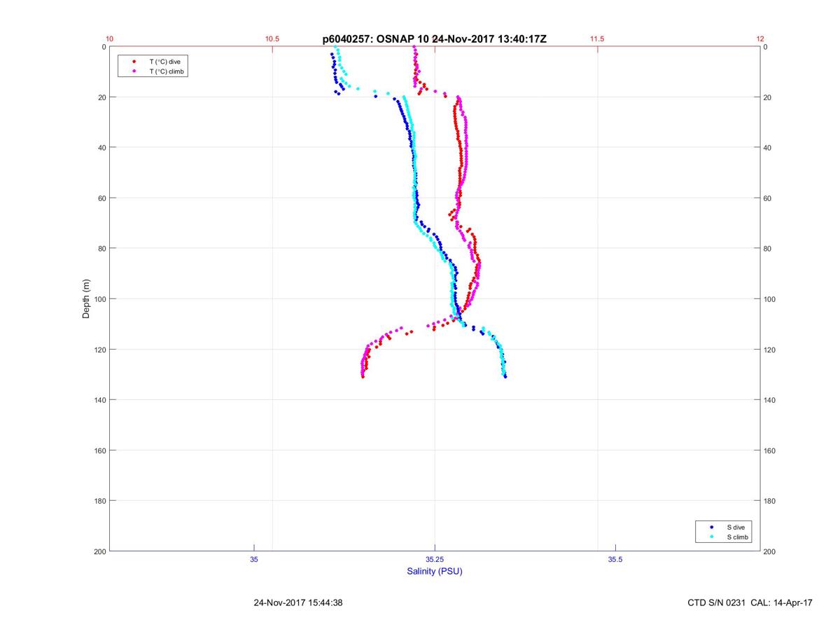Click the 10 temperature tick label at top-left
The height and width of the screenshot is (620, 840).
110,39
